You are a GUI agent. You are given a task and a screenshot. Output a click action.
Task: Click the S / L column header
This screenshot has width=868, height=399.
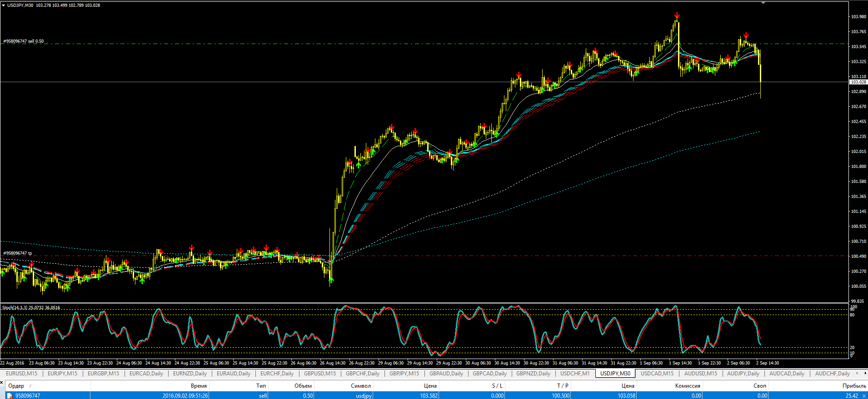(x=497, y=386)
